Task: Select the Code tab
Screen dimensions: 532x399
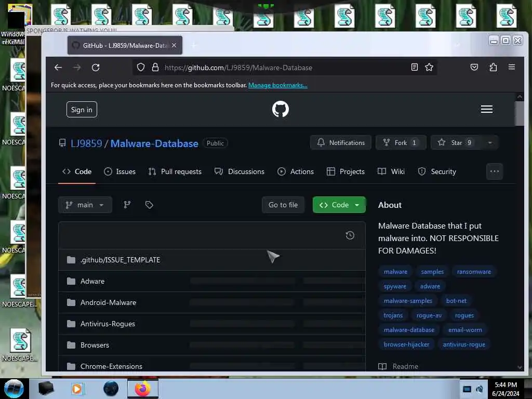Action: (77, 171)
